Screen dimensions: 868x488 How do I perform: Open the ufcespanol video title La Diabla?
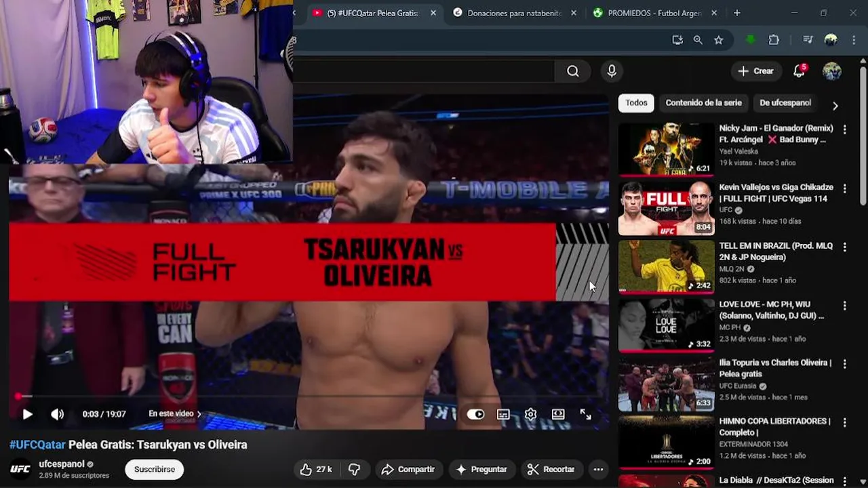pos(776,481)
